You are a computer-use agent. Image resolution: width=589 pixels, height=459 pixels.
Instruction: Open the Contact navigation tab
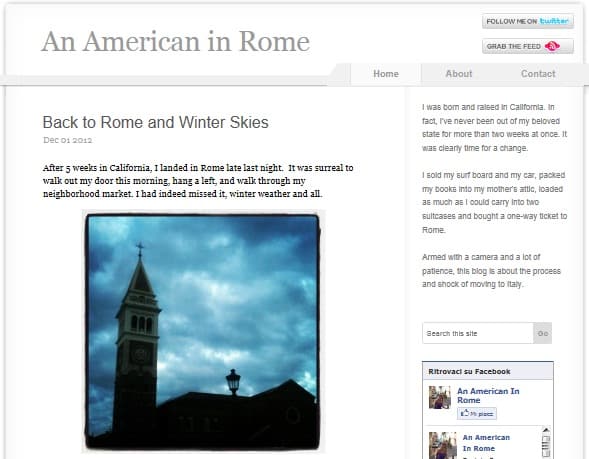(538, 74)
